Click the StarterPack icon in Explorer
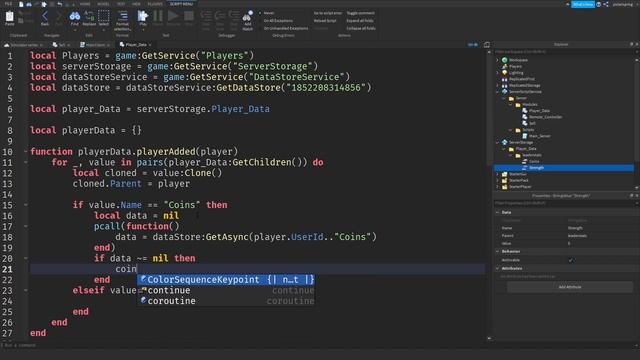Image resolution: width=640 pixels, height=360 pixels. pyautogui.click(x=504, y=180)
